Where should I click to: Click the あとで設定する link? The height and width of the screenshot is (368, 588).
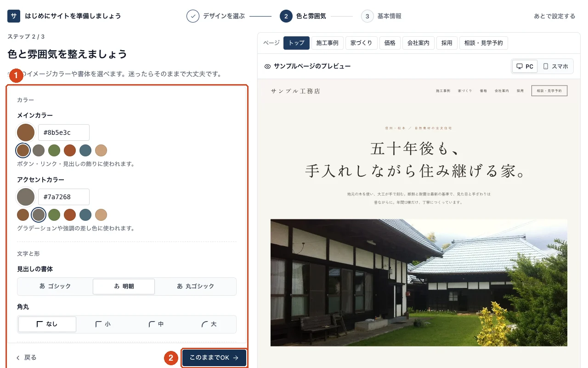(554, 16)
